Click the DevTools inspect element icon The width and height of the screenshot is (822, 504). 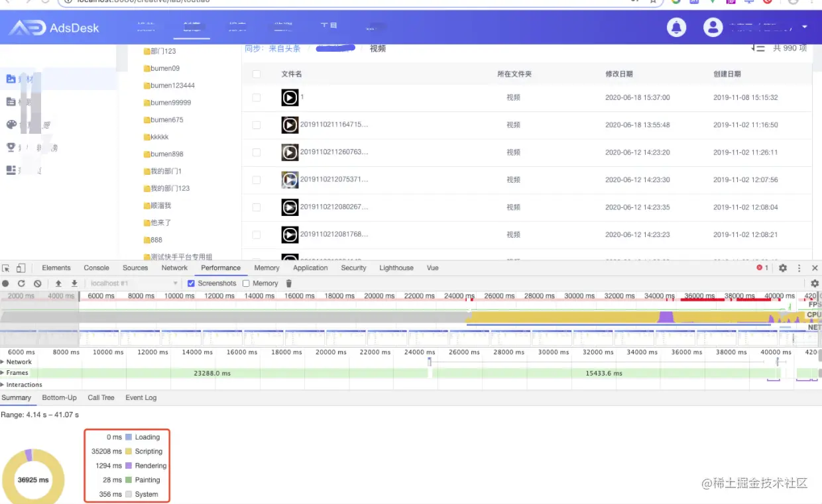6,268
